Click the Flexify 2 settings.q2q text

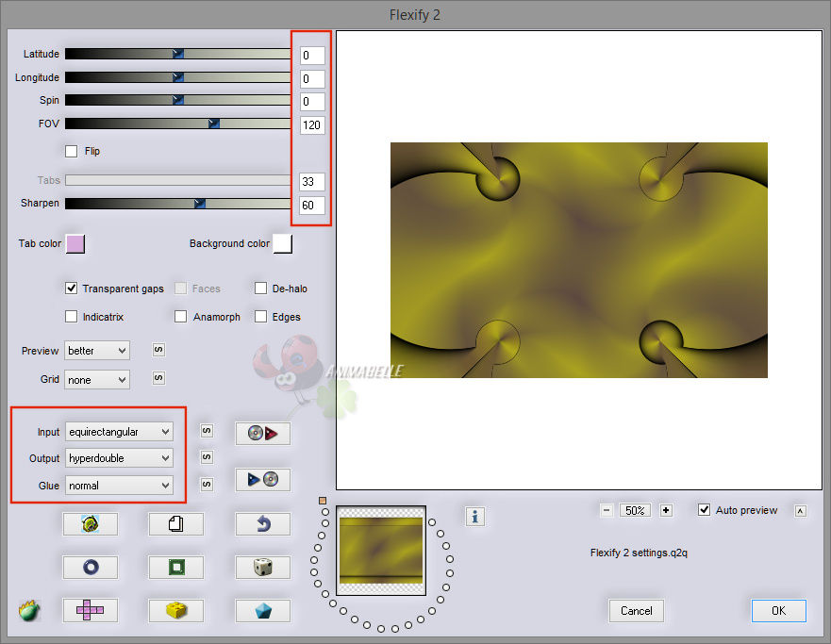[x=639, y=553]
